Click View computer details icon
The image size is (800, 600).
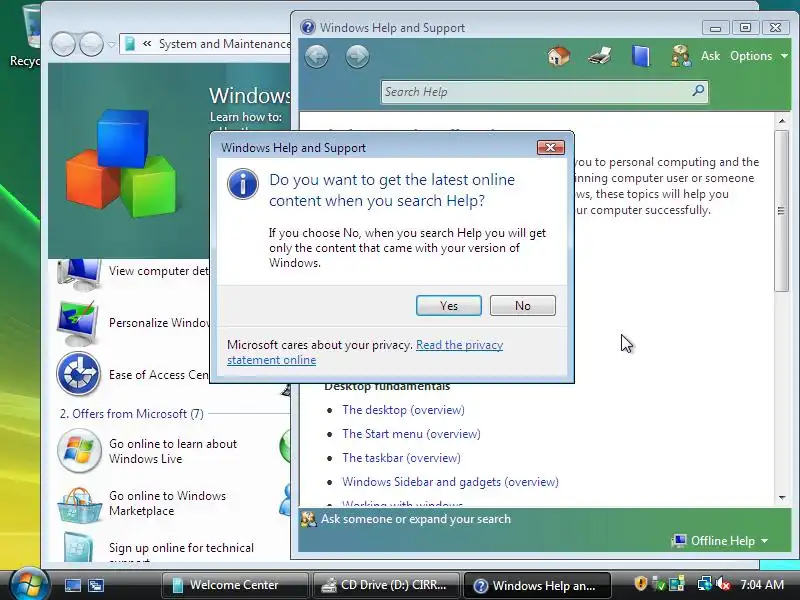coord(79,273)
